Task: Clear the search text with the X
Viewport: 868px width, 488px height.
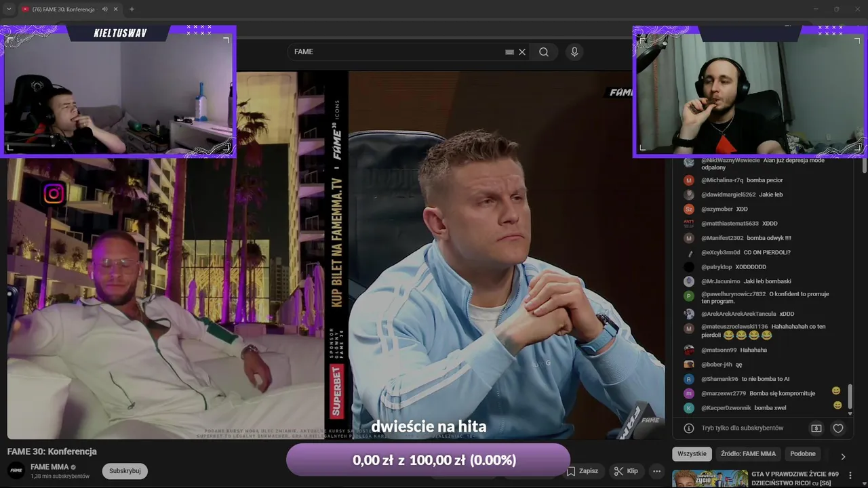Action: coord(522,52)
